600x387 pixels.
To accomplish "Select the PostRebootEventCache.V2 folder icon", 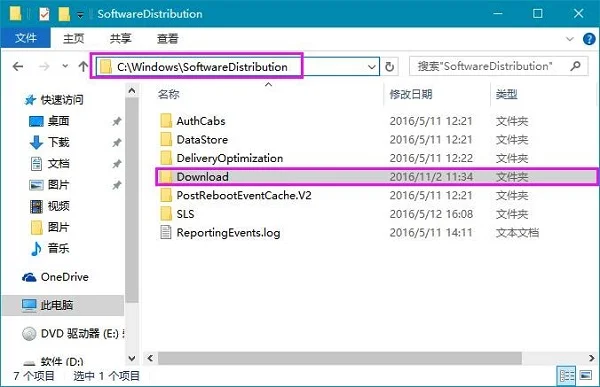I will [166, 195].
